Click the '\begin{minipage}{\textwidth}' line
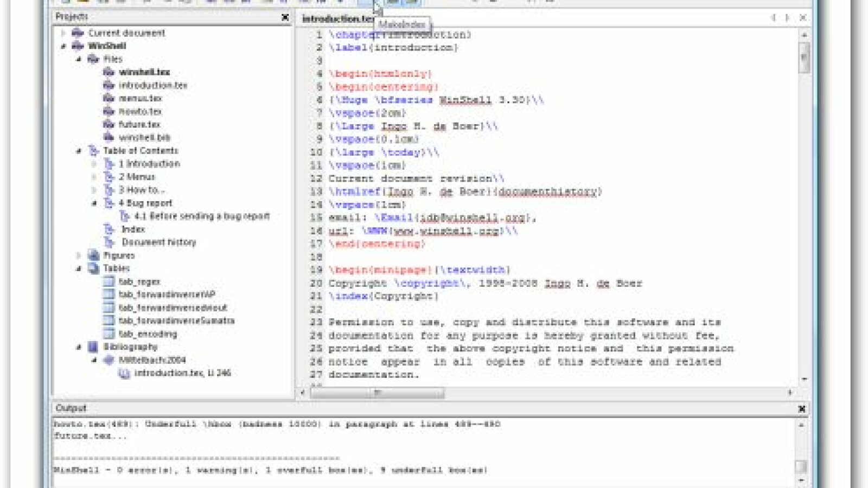Viewport: 868px width, 488px height. pos(419,269)
